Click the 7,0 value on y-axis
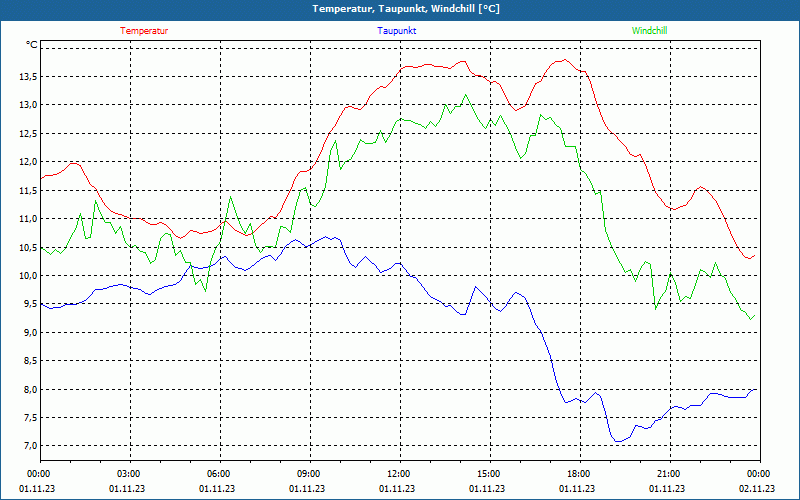The height and width of the screenshot is (500, 800). click(x=30, y=446)
